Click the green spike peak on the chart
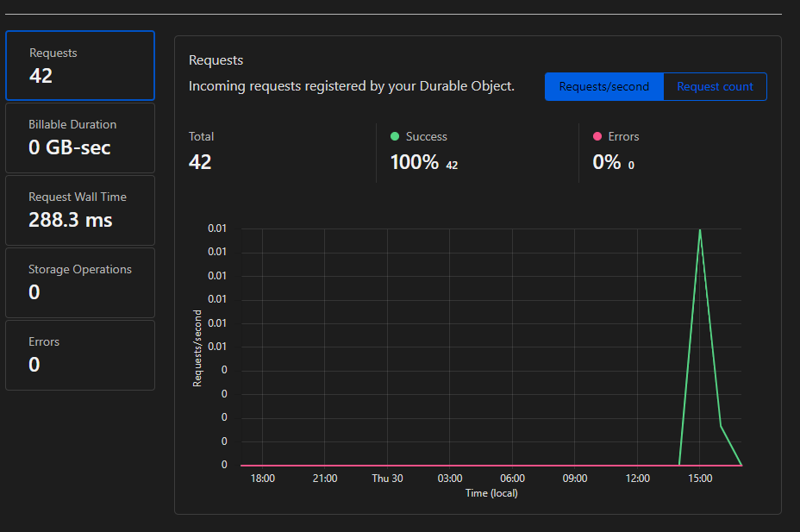Viewport: 800px width, 532px height. click(x=699, y=229)
